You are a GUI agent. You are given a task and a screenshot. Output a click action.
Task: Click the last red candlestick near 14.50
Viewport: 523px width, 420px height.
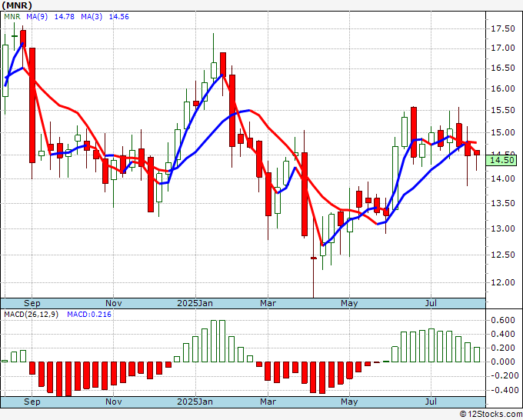[x=477, y=153]
